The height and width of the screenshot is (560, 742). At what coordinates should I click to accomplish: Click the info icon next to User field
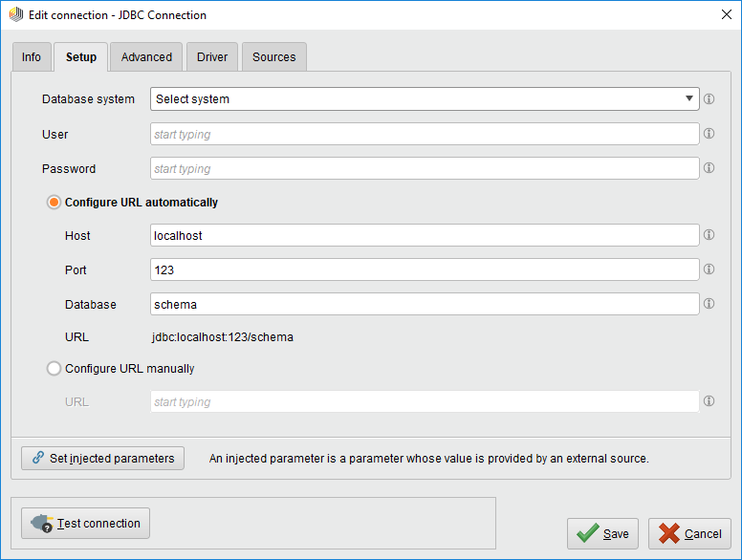pos(709,134)
